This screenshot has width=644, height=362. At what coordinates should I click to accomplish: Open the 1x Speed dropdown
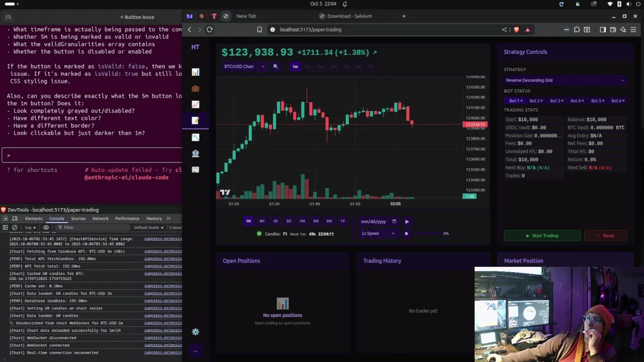point(378,233)
